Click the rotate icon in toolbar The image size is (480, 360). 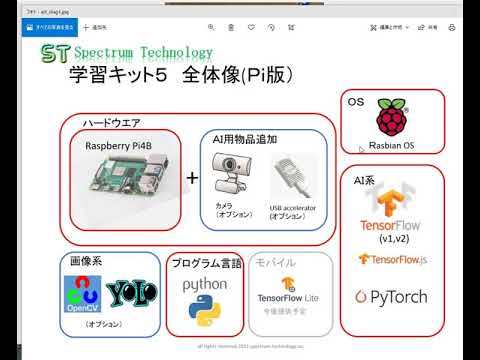click(x=271, y=27)
